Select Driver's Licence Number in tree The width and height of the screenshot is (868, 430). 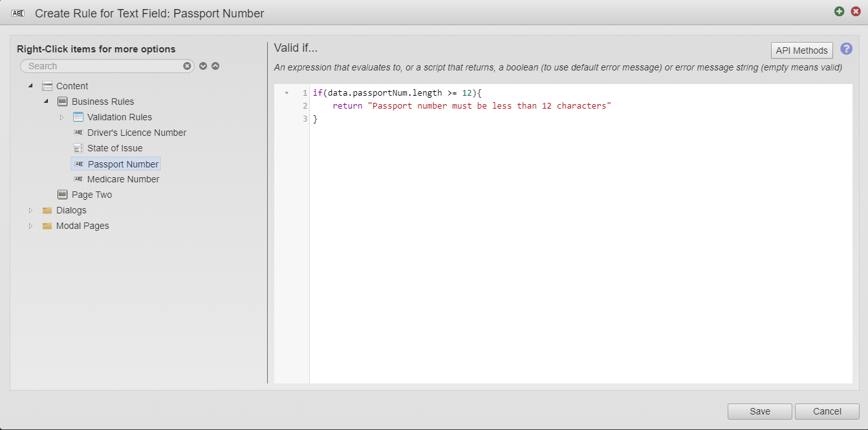[x=136, y=133]
